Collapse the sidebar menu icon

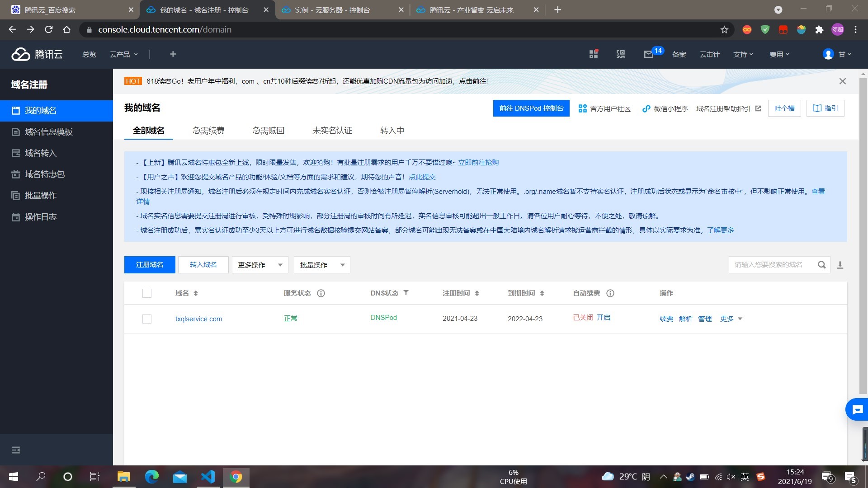16,450
